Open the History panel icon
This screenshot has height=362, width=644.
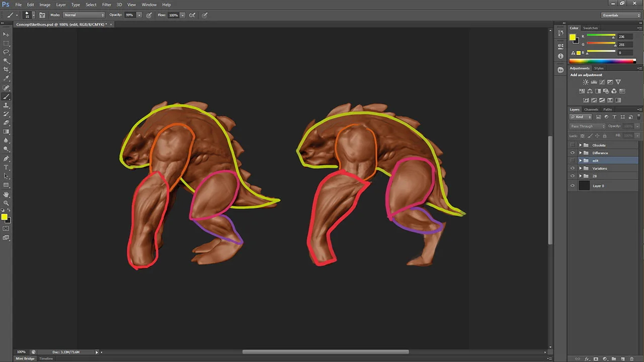coord(560,33)
